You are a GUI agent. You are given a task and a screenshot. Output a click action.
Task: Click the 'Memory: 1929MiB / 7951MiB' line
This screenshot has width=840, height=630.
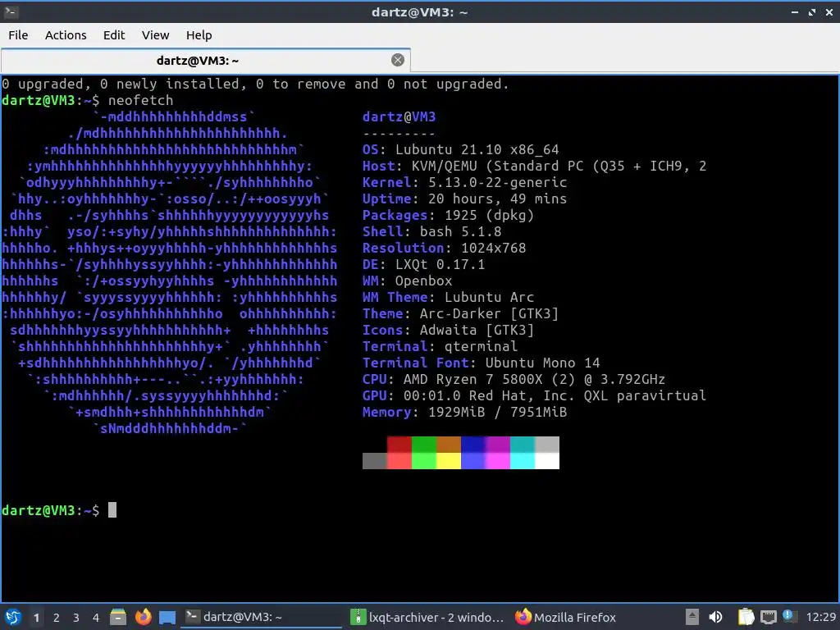point(464,412)
